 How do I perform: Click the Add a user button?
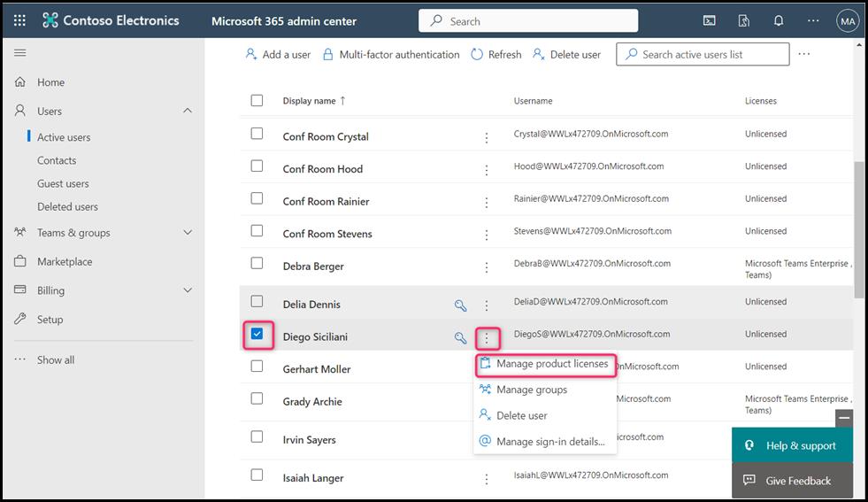click(x=278, y=54)
